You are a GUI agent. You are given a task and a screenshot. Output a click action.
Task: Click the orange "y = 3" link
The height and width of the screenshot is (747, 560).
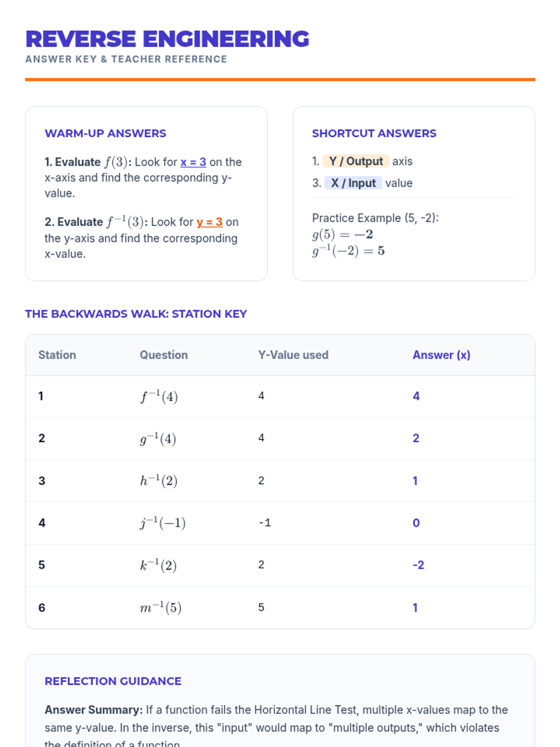pyautogui.click(x=209, y=222)
